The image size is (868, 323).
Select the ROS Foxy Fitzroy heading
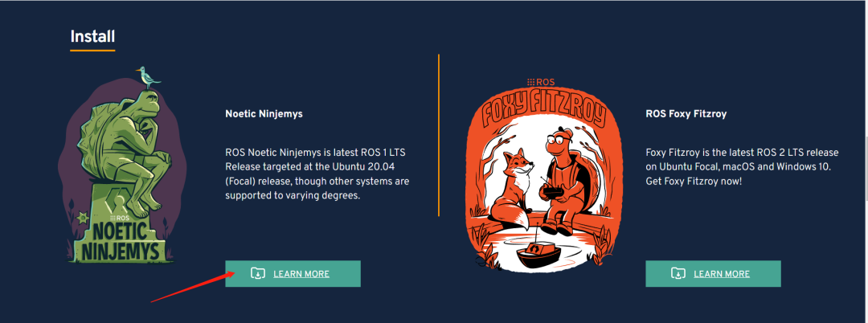[686, 114]
